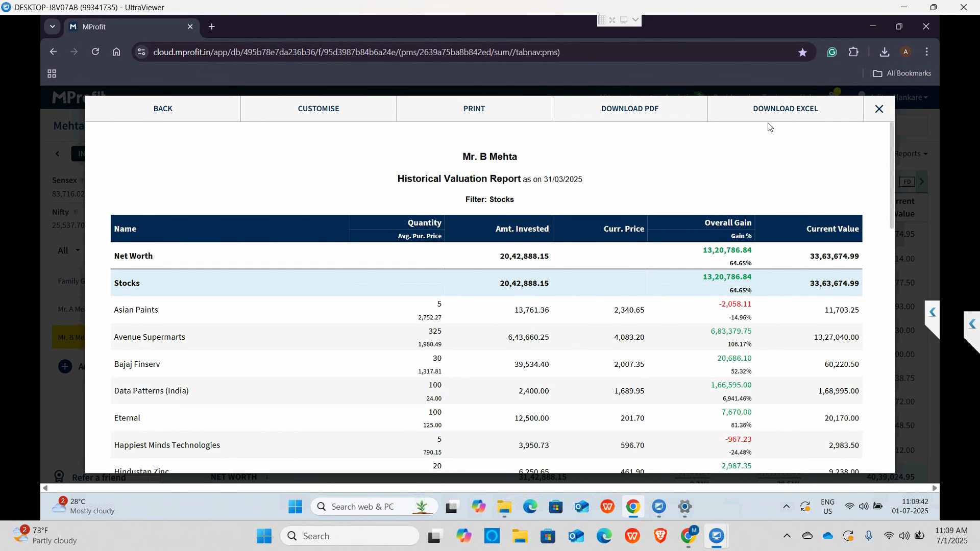The width and height of the screenshot is (980, 551).
Task: Click the asset tabs right arrow
Action: 922,182
